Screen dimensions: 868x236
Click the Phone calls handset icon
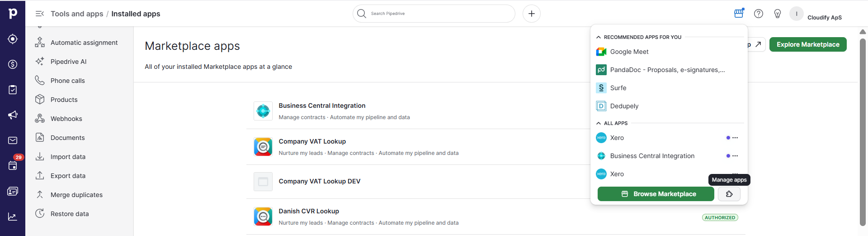(40, 80)
